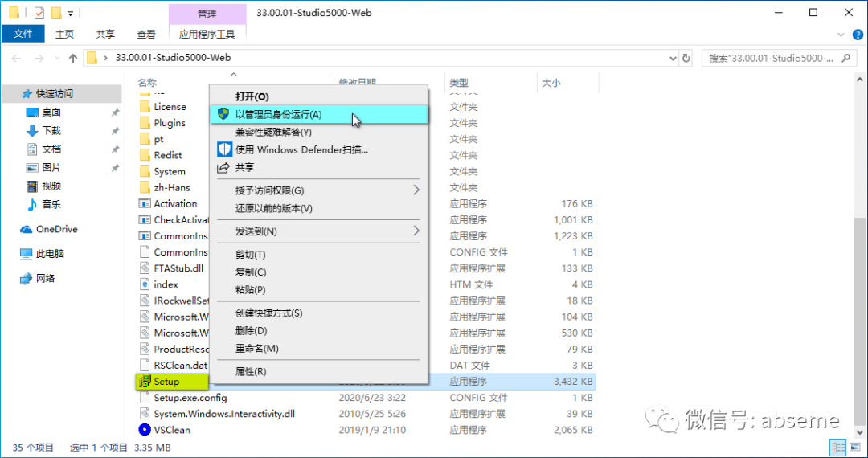Select the Activation application icon
The width and height of the screenshot is (868, 458).
click(x=145, y=203)
